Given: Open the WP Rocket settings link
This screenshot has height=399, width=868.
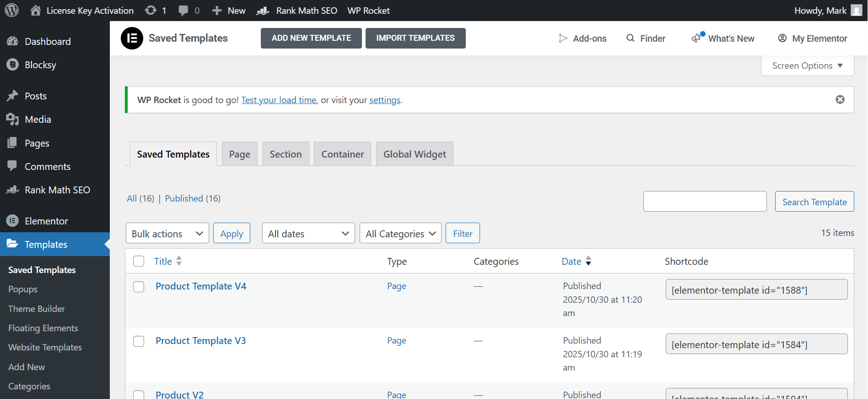Looking at the screenshot, I should point(385,100).
